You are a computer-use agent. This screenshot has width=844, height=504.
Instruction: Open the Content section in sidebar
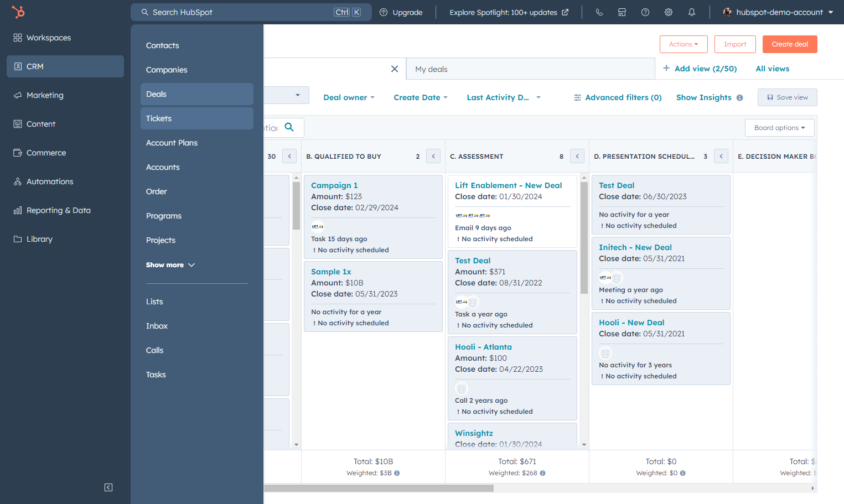click(x=65, y=124)
